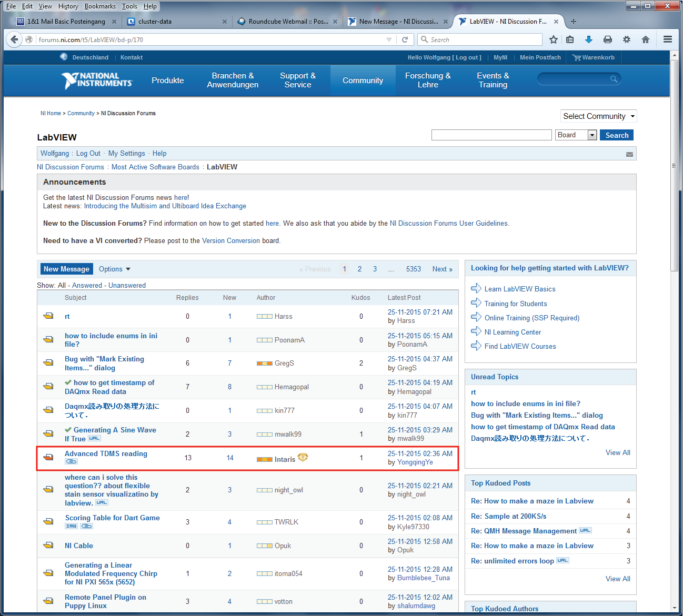
Task: Open 'NI Cable' thread
Action: coord(79,546)
